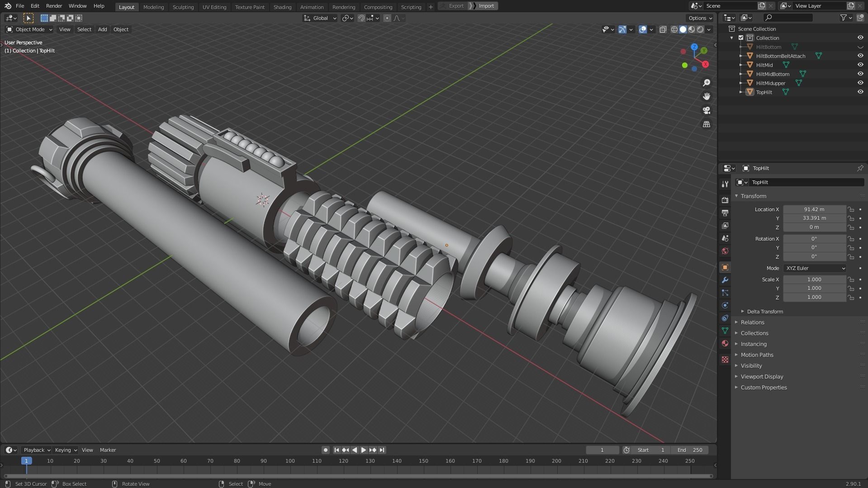Hide HiltBottomBeltAttach with its eye icon

(860, 56)
